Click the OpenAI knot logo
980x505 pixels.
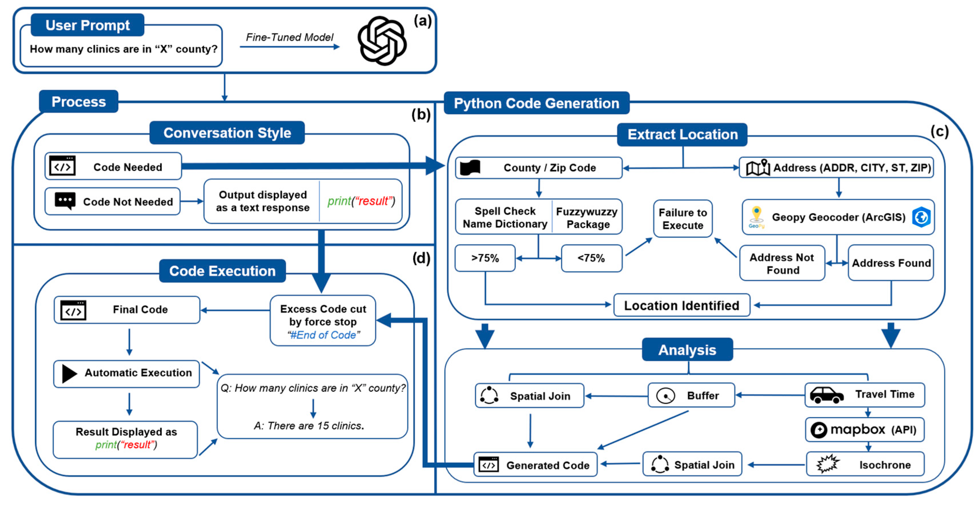(x=382, y=41)
